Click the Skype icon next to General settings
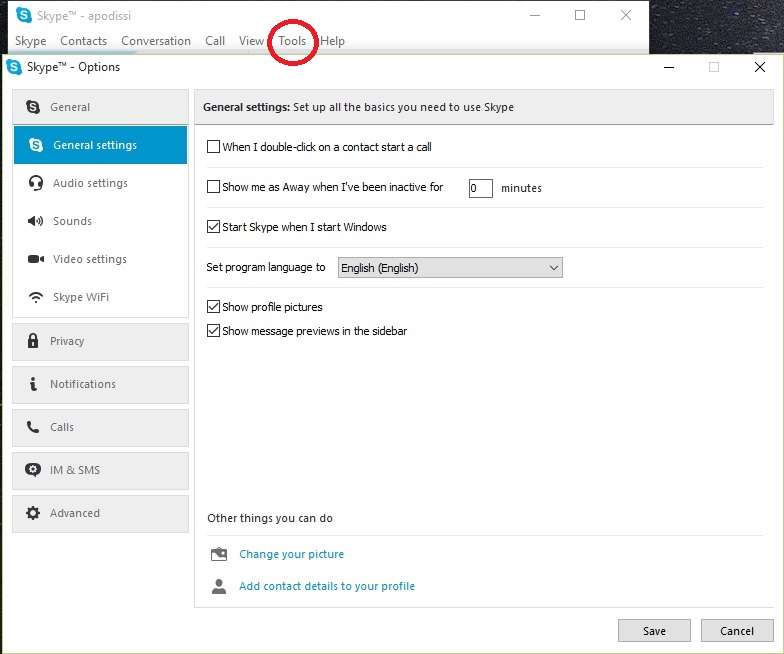This screenshot has width=784, height=654. 36,145
